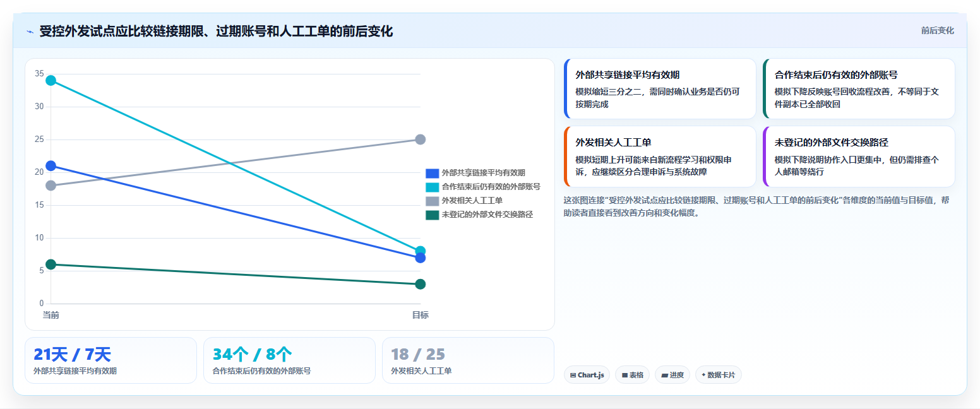Click the lightning icon beside the title
This screenshot has width=980, height=409.
tap(30, 32)
